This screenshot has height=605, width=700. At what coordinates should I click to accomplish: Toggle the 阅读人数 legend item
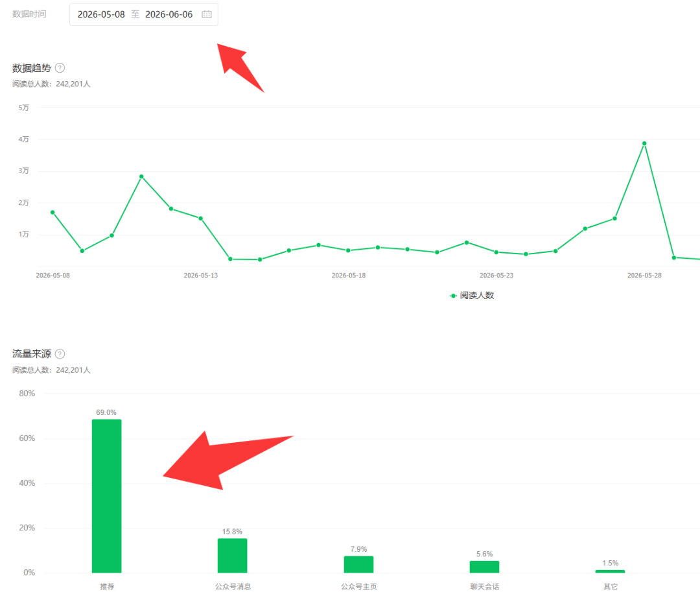[x=472, y=296]
